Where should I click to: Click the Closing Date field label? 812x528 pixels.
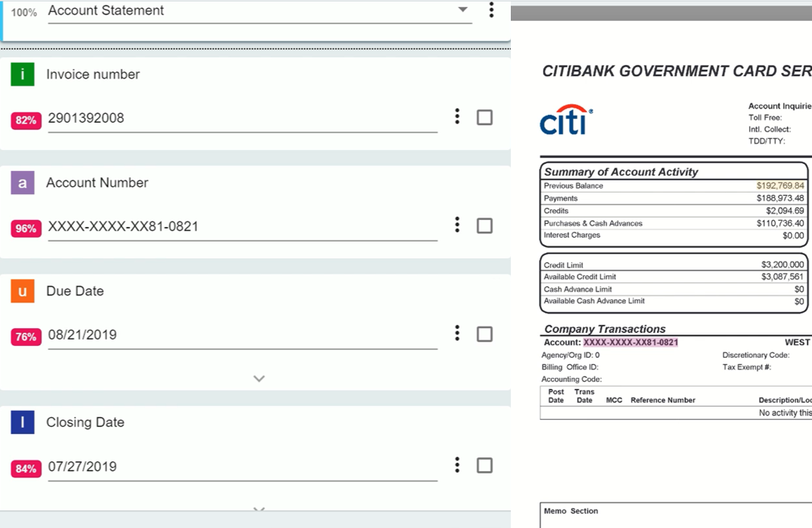[85, 423]
